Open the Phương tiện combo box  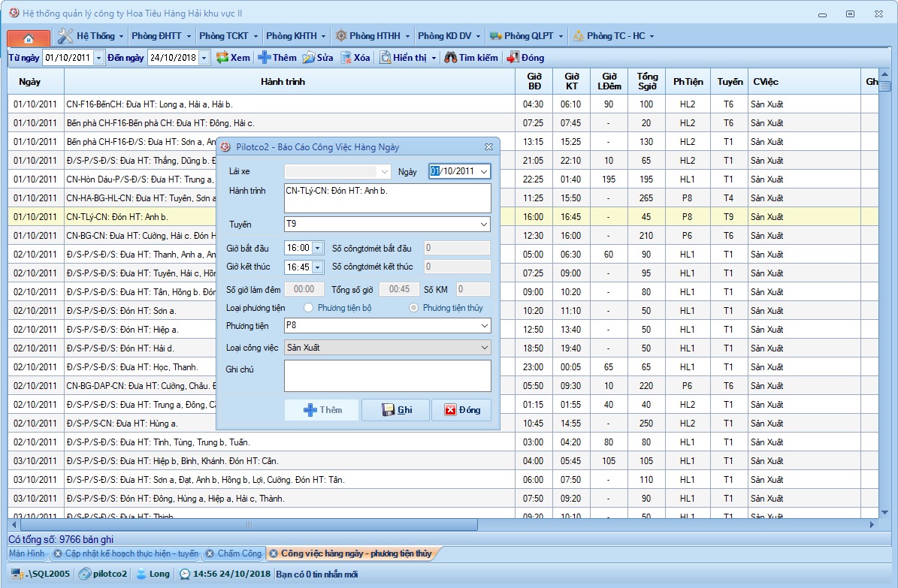pyautogui.click(x=483, y=326)
